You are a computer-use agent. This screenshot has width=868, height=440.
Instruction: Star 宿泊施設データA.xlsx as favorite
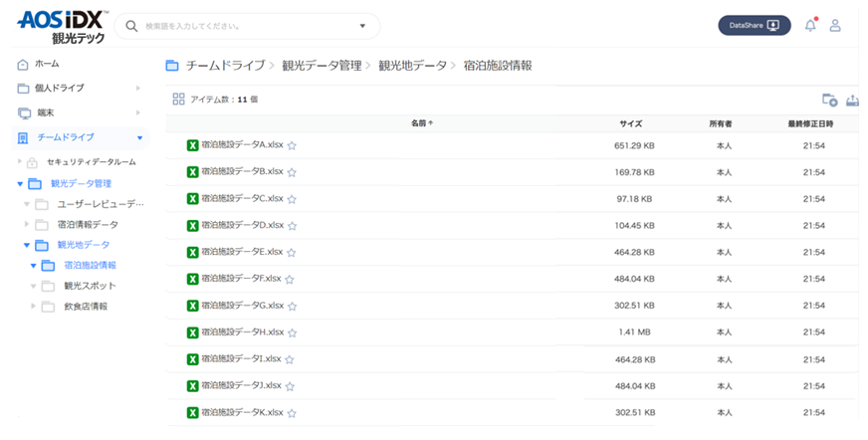(292, 146)
